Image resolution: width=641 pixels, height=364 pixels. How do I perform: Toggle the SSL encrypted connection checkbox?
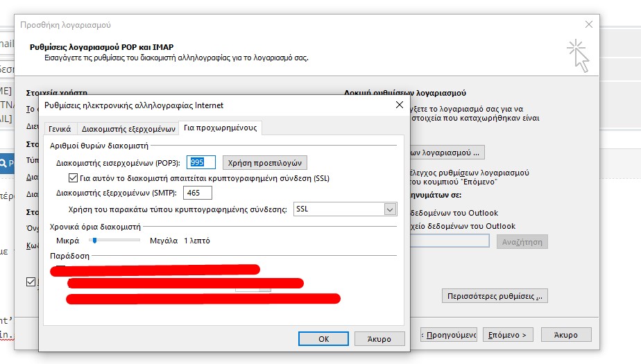coord(74,178)
